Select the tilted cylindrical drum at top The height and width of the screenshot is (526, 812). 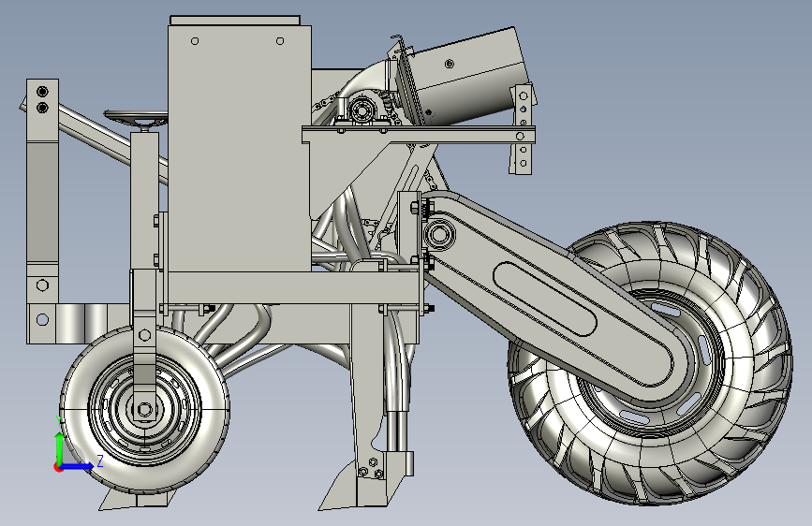coord(466,75)
